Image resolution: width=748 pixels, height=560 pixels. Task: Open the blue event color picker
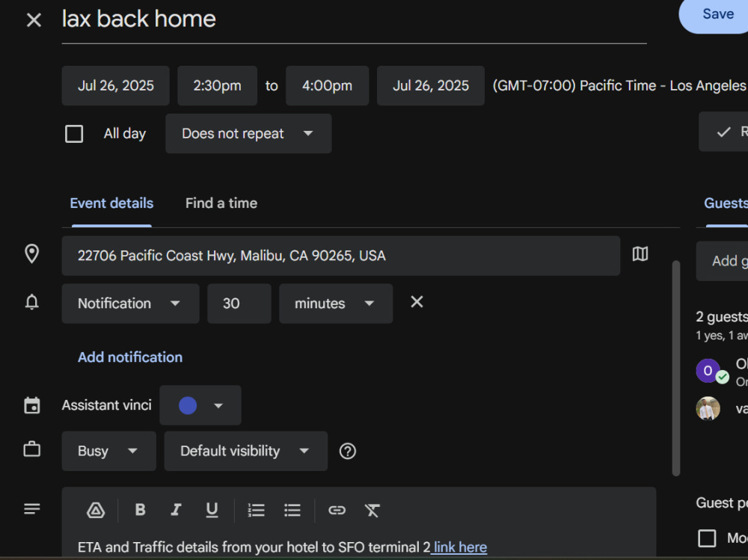click(200, 405)
